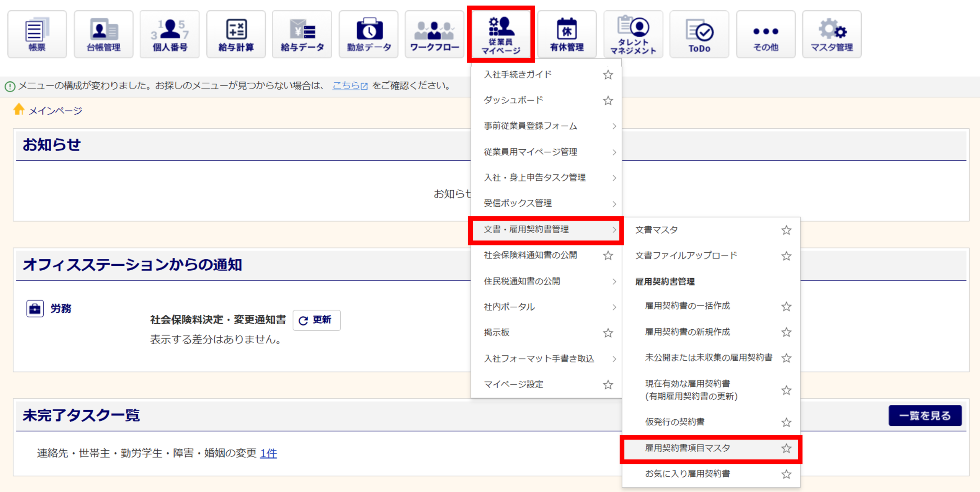Select 雇用契約書の新規作成 menu item
Screen dimensions: 980x492
(x=687, y=332)
